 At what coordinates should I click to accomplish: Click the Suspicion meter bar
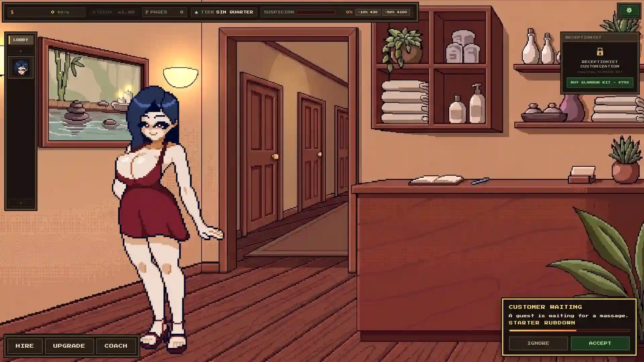point(316,12)
